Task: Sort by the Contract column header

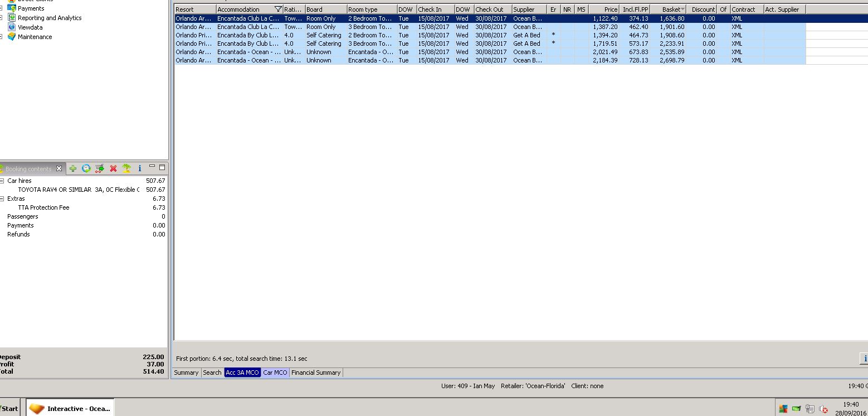Action: [x=747, y=9]
